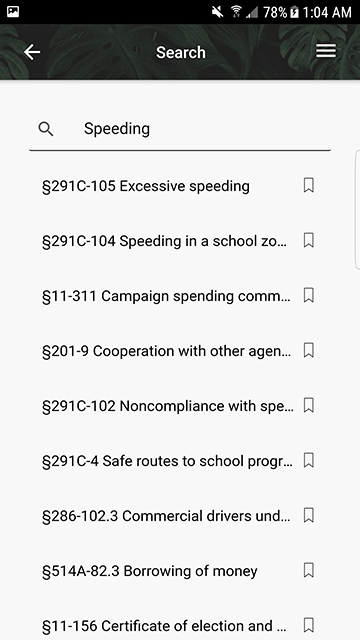This screenshot has height=640, width=360.
Task: Tap the search magnifier icon
Action: click(46, 129)
